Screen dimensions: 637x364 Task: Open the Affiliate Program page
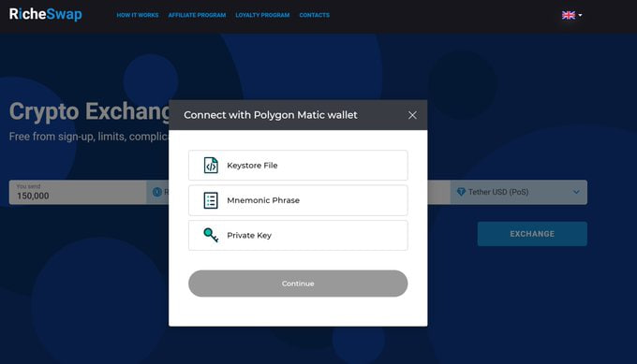pos(197,15)
